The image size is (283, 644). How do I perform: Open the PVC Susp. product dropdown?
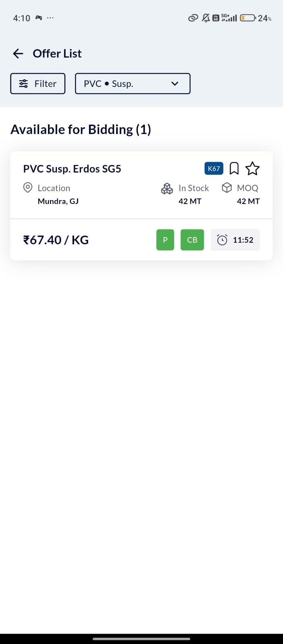click(133, 83)
